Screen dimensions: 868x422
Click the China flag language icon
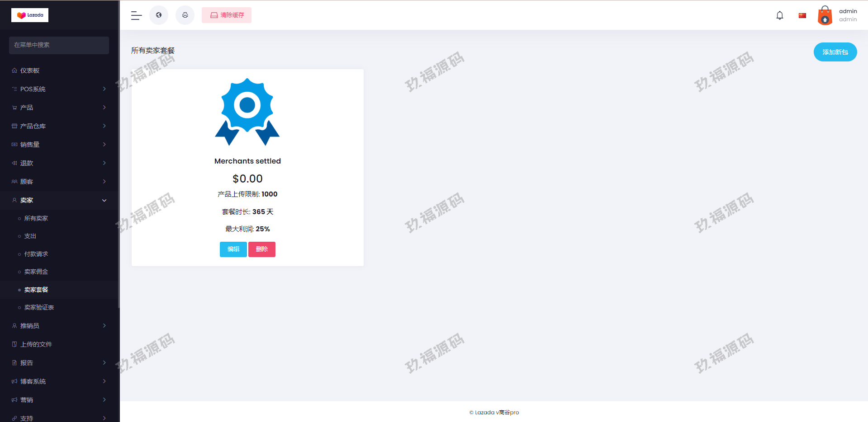click(x=802, y=15)
